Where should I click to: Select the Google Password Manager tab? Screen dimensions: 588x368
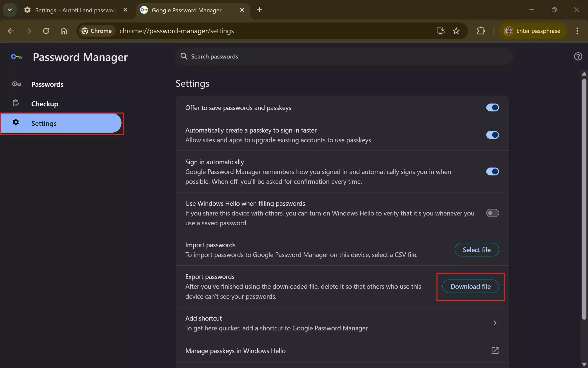point(187,10)
